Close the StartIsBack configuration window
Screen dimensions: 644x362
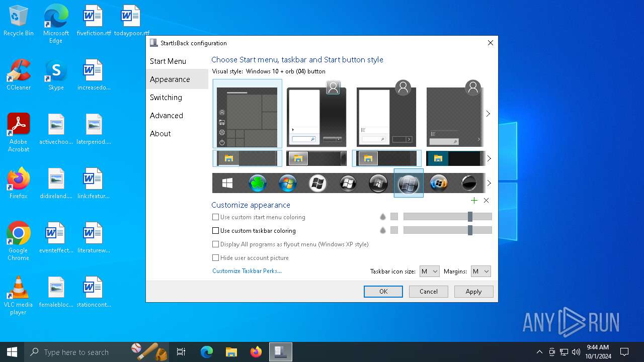[x=491, y=43]
